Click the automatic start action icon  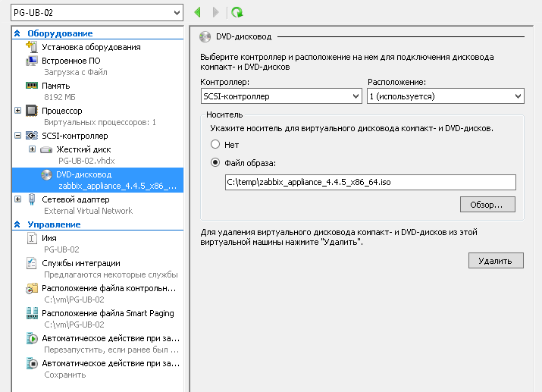32,338
